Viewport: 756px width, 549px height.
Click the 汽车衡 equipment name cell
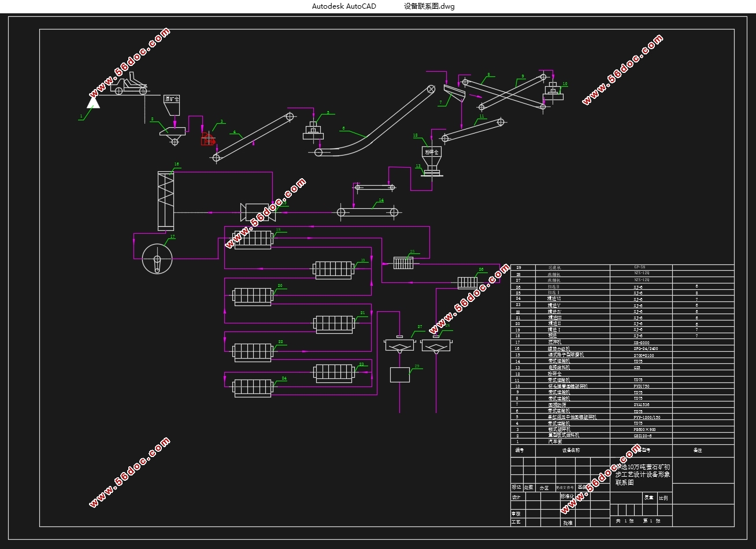(554, 441)
